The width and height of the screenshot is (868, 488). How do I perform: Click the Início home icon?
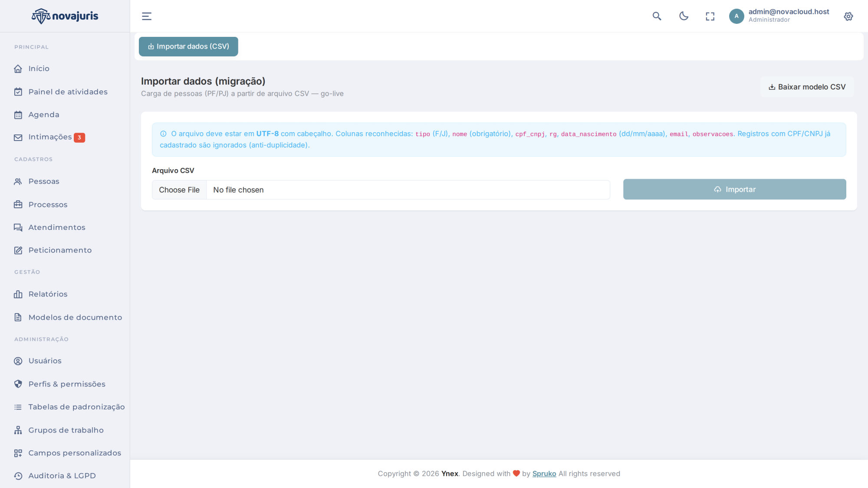(x=18, y=69)
